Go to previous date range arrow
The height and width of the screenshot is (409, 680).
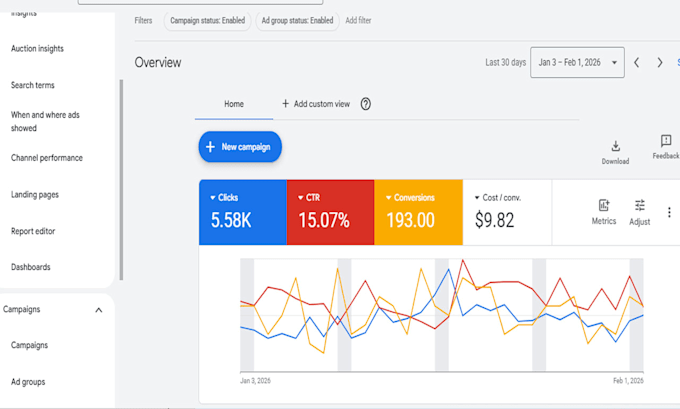[x=637, y=62]
